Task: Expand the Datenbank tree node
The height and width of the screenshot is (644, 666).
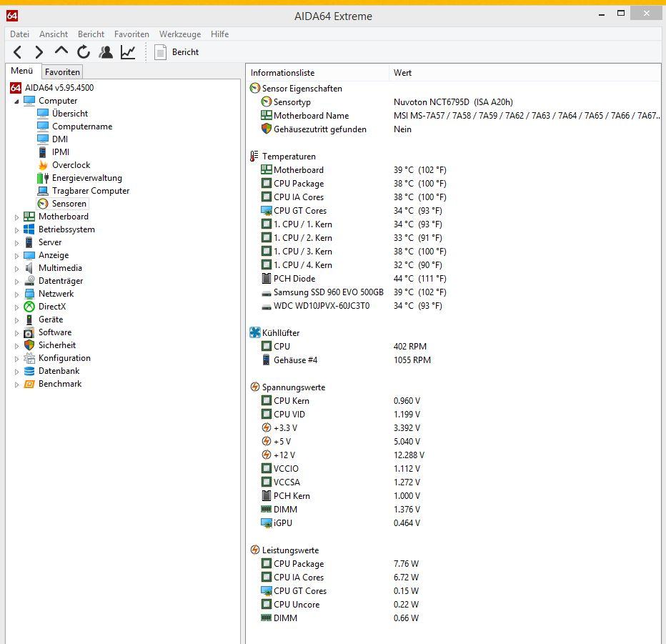Action: click(x=16, y=372)
